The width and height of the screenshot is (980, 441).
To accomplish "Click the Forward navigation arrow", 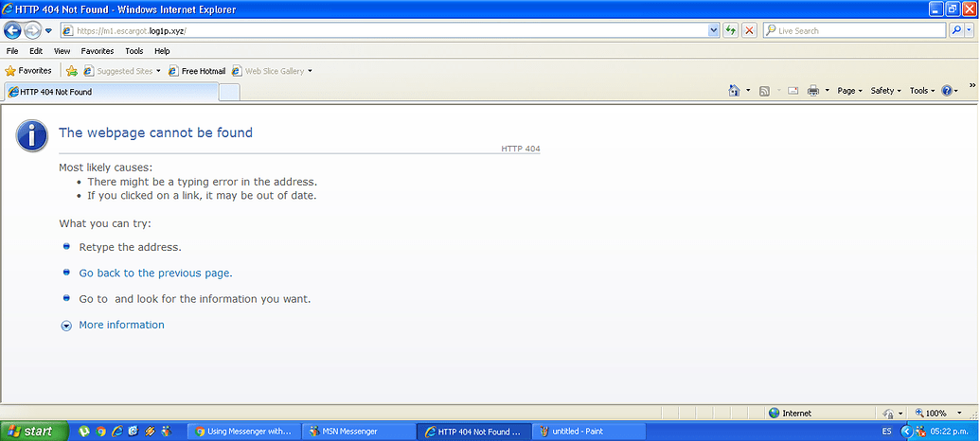I will (x=32, y=30).
